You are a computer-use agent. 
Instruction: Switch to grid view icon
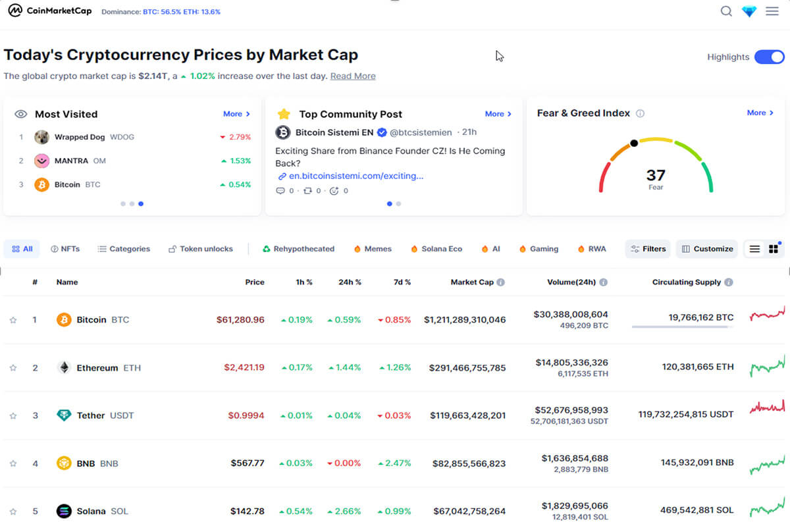tap(774, 249)
